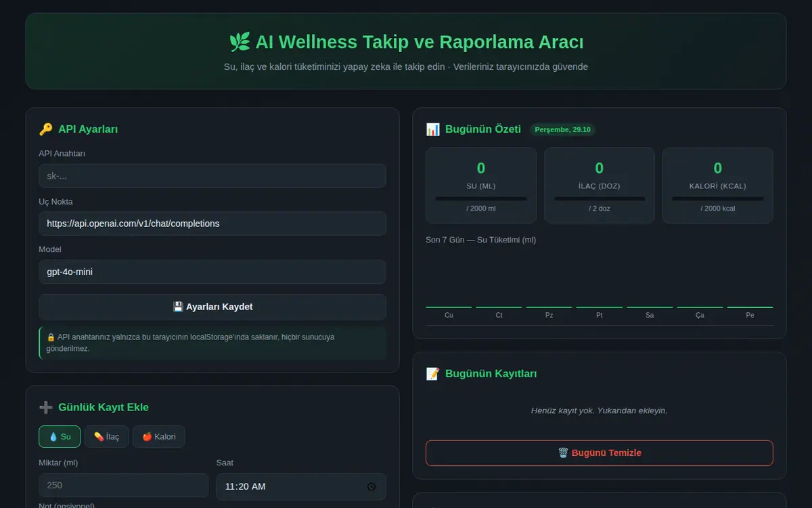Image resolution: width=812 pixels, height=508 pixels.
Task: Click the Cu day bar in water chart
Action: pos(449,307)
